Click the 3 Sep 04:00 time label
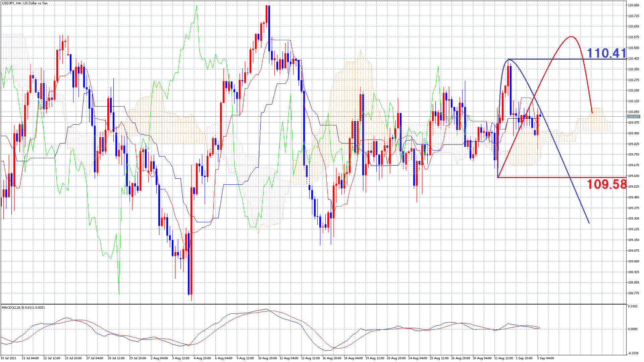Viewport: 644px width, 362px height. point(546,358)
